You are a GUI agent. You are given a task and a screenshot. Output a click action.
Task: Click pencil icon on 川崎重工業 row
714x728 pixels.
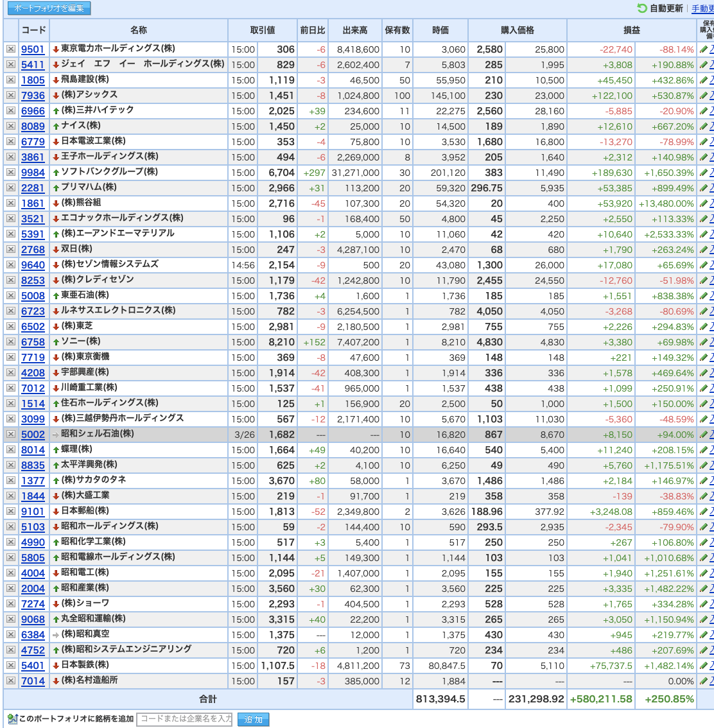704,388
